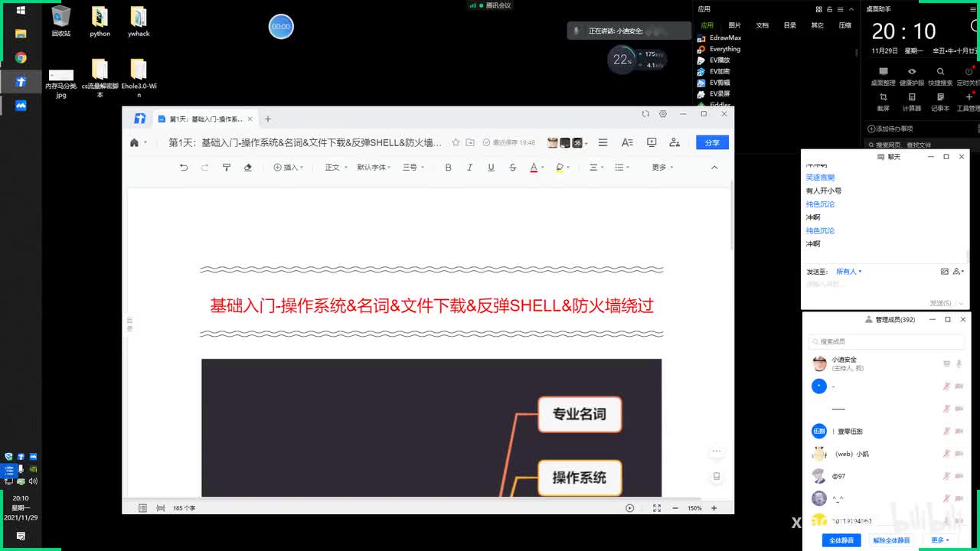Apply the yellow highlight color
The image size is (980, 551).
[x=560, y=167]
